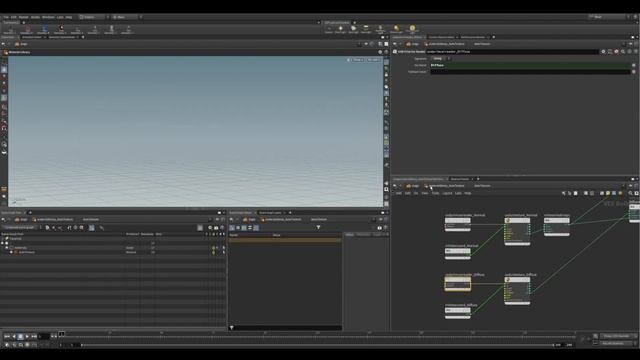Click the stage path button in the viewport pane
The width and height of the screenshot is (640, 360).
click(x=21, y=44)
